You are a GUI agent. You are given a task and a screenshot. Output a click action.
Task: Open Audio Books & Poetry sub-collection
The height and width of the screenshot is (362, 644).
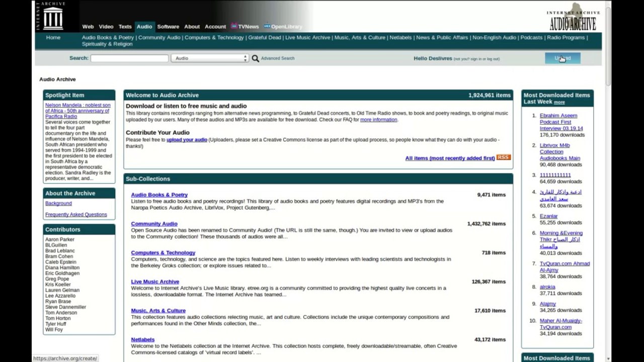(x=159, y=195)
